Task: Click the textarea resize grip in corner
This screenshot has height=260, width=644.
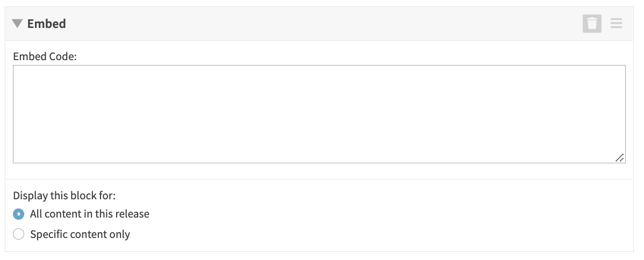Action: (x=619, y=157)
